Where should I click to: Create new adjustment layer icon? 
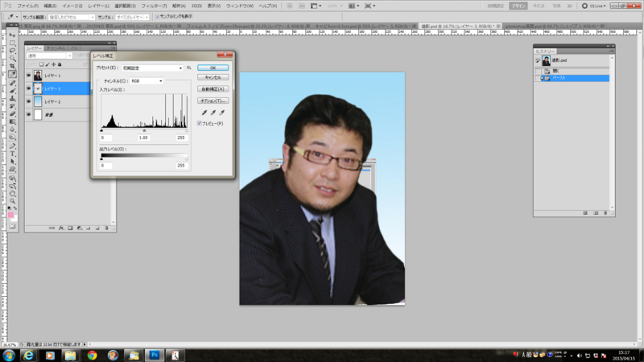coord(79,228)
